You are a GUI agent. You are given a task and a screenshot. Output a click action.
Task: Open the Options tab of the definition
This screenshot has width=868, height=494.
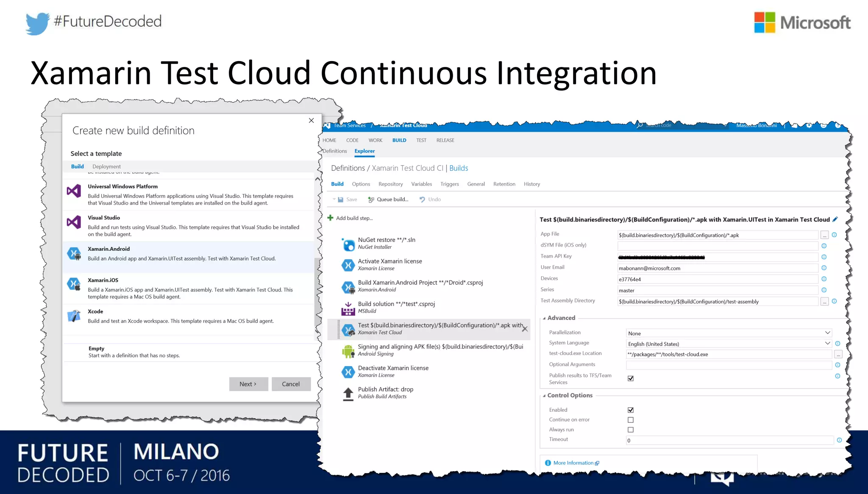(x=361, y=184)
